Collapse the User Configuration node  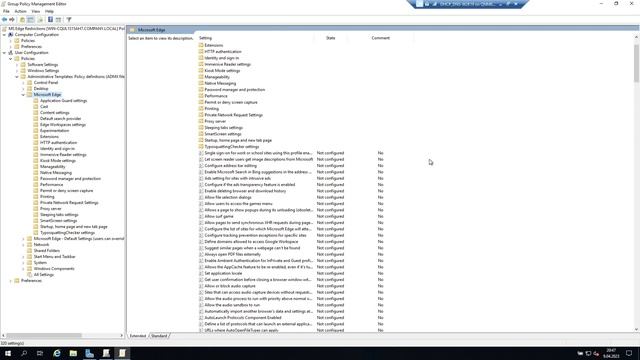point(4,53)
